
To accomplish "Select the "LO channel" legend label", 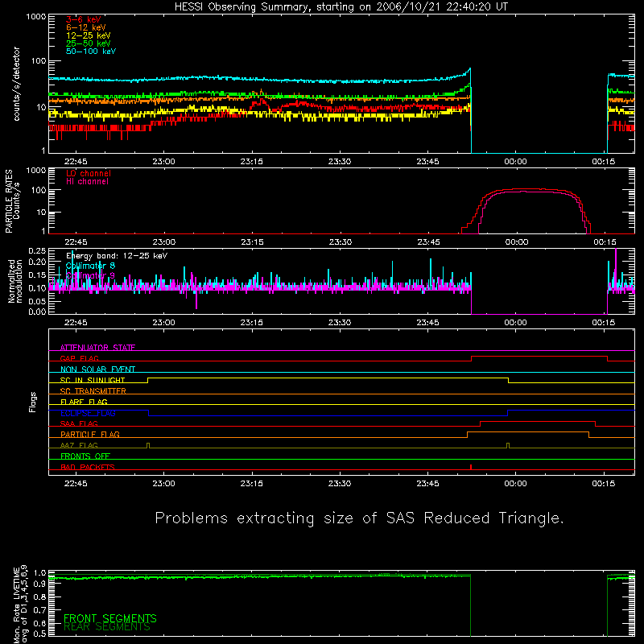I will point(89,173).
